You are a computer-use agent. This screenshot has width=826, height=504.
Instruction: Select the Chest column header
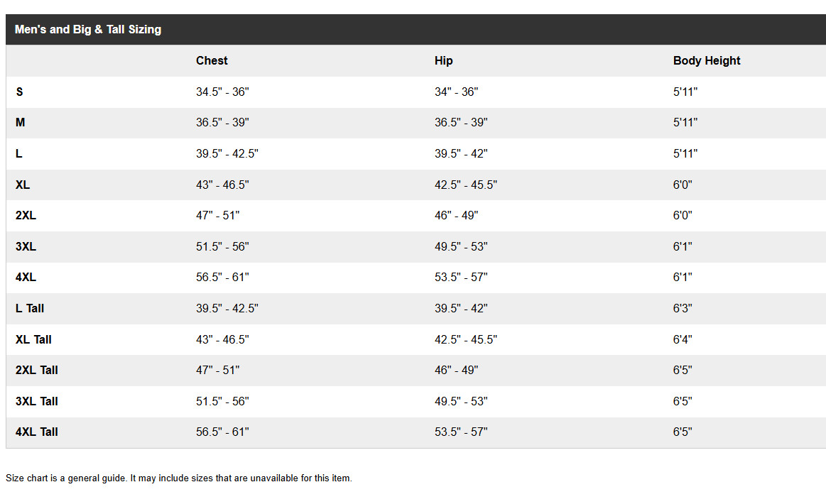212,61
